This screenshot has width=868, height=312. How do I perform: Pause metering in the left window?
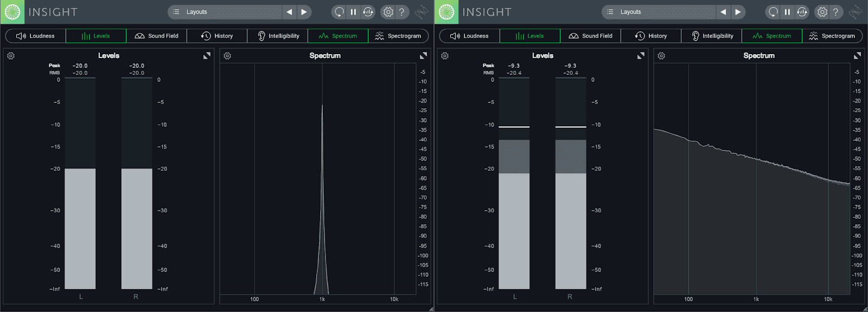(x=353, y=12)
